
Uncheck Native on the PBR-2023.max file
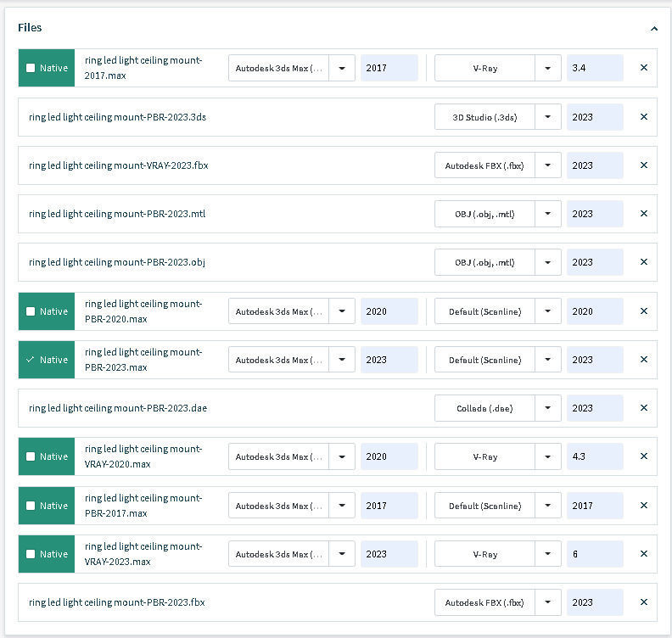(31, 360)
